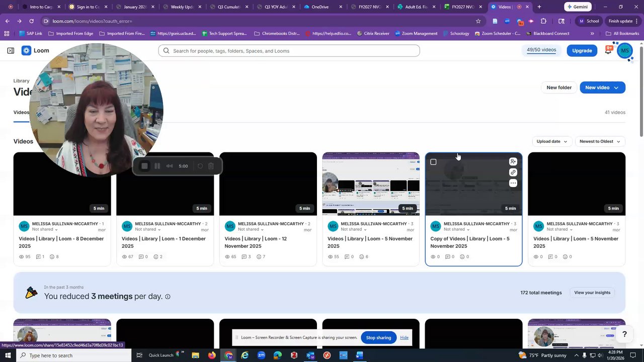Open the 'Add people' icon on the Copy of Videos card
The width and height of the screenshot is (644, 362).
[x=513, y=161]
